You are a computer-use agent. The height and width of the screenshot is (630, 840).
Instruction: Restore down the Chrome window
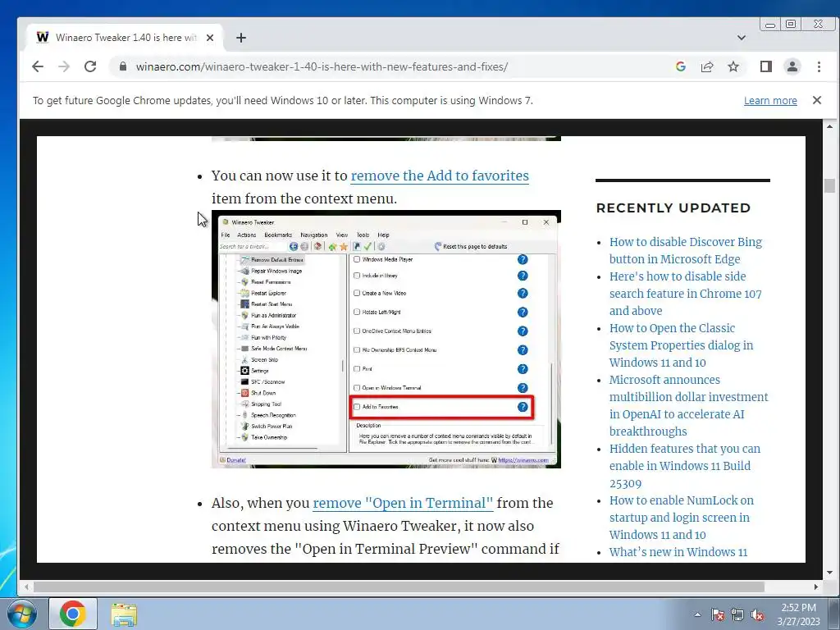coord(791,24)
